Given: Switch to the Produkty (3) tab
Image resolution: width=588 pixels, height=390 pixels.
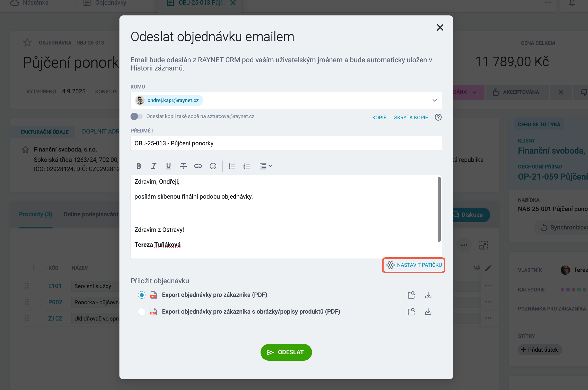Looking at the screenshot, I should [36, 214].
